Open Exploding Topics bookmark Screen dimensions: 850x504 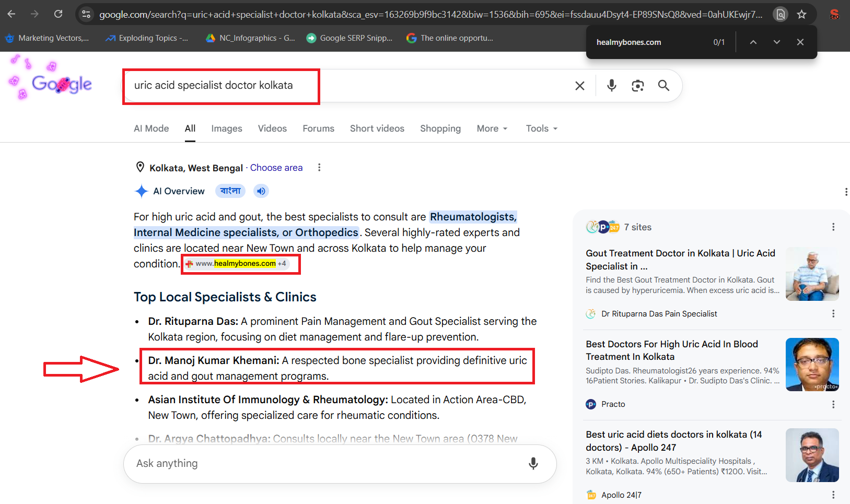(x=147, y=38)
